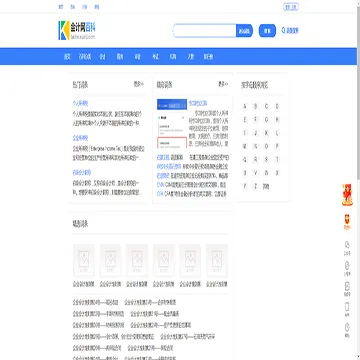
Task: Browse entries starting with letter T
Action: pos(277,160)
